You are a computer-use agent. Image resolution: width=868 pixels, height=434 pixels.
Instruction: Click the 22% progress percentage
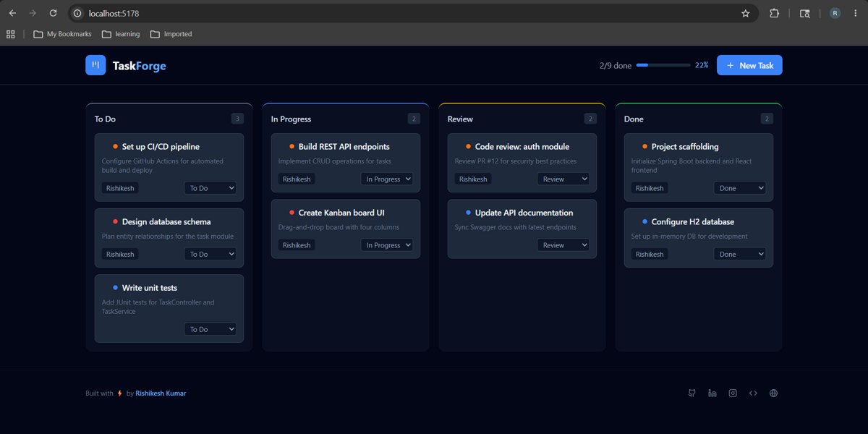point(702,65)
